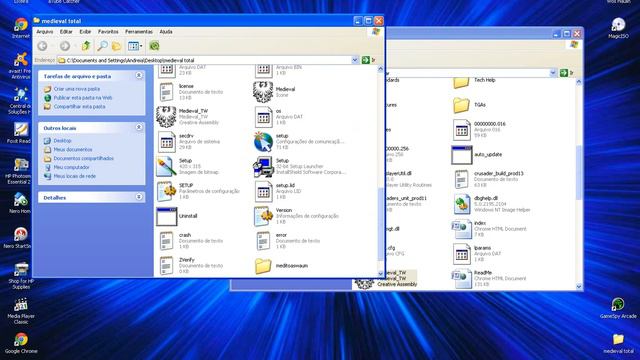640x360 pixels.
Task: Open Meus locais de rede link
Action: click(75, 176)
